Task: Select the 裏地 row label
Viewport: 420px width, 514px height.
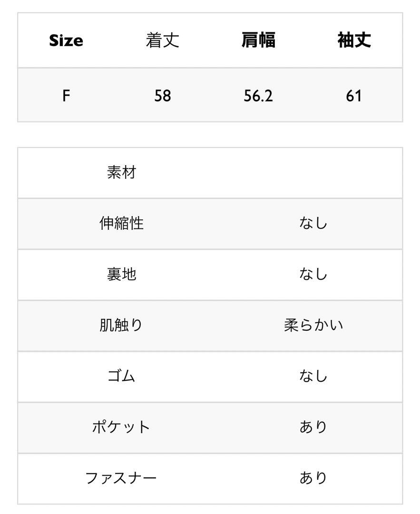Action: tap(122, 275)
